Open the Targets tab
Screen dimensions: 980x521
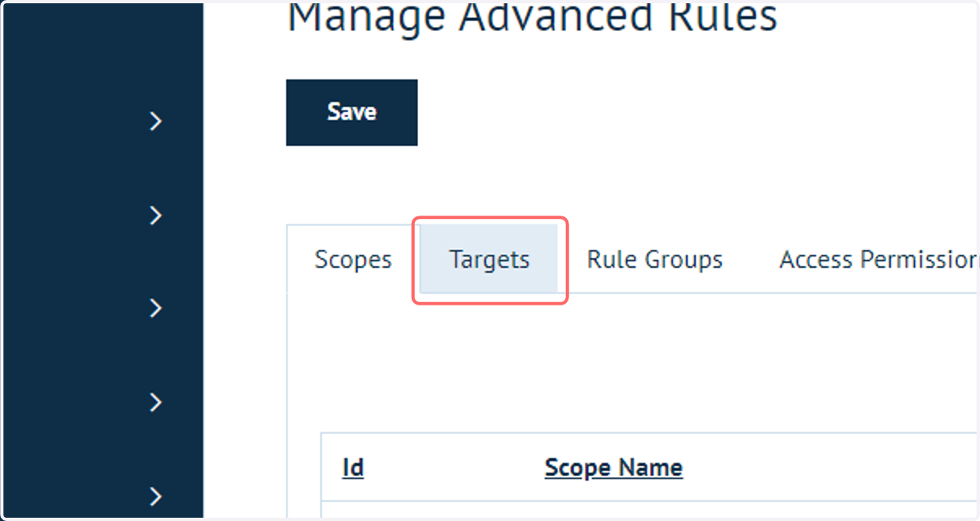click(x=489, y=260)
